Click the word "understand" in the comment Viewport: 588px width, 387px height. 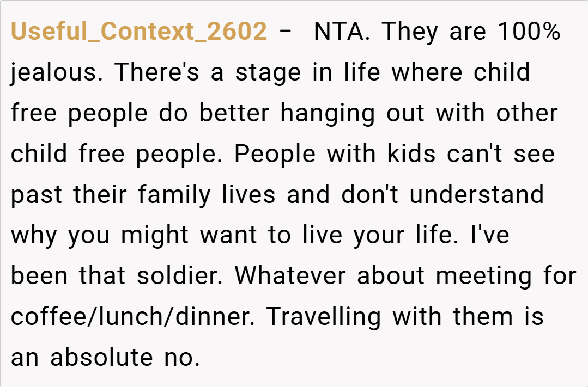click(477, 195)
